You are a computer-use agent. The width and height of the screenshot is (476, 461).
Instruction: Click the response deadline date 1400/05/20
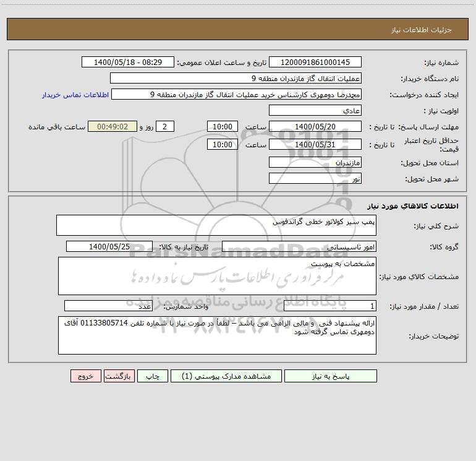click(x=315, y=126)
